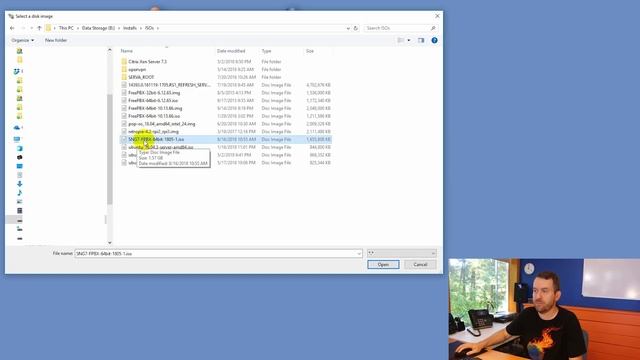The width and height of the screenshot is (640, 360).
Task: Click the OneDrive cloud icon in navigation pane
Action: tap(16, 128)
